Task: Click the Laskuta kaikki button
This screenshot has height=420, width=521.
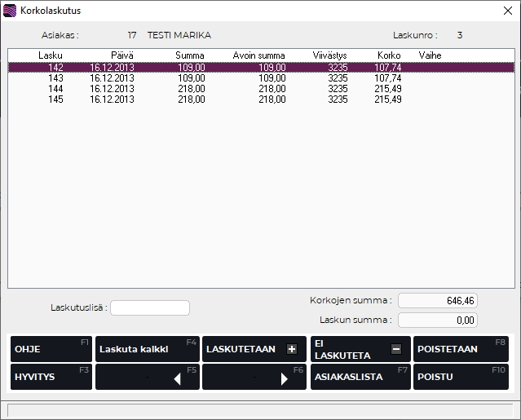Action: click(147, 349)
